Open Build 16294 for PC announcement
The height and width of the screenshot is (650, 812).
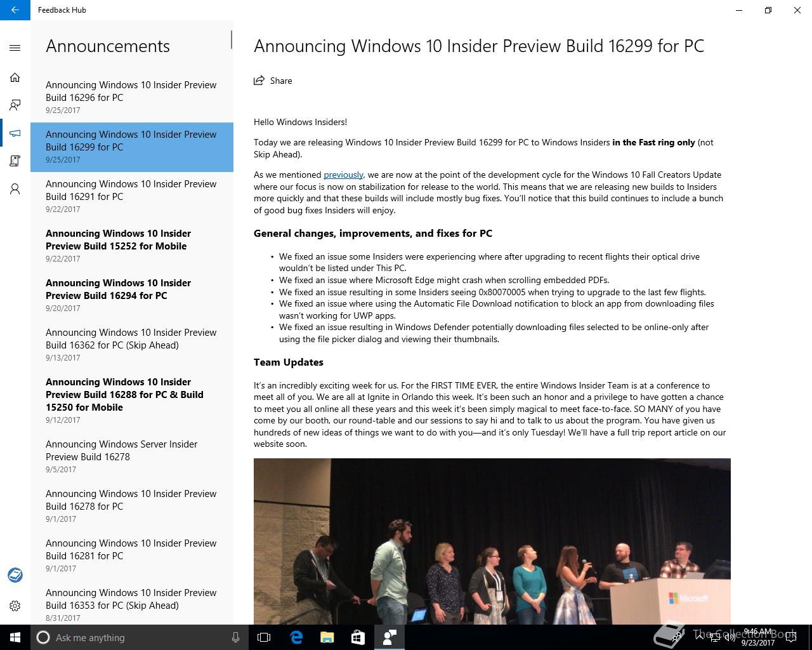132,296
